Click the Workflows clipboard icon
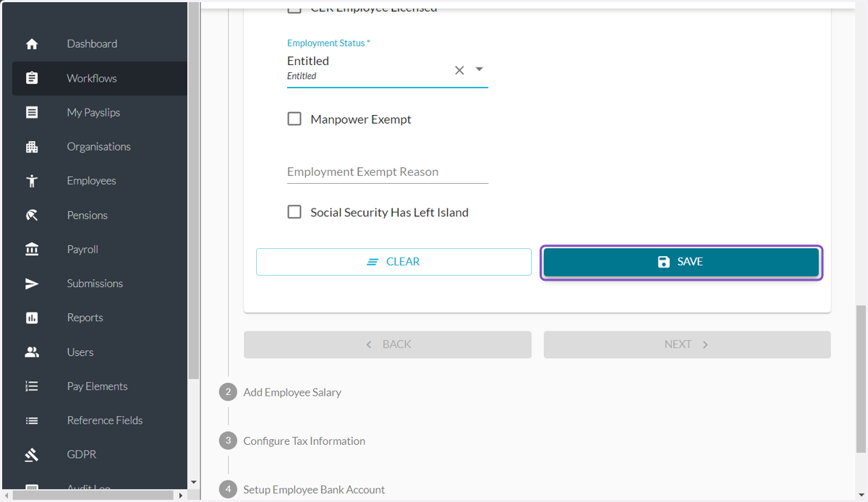Image resolution: width=868 pixels, height=502 pixels. tap(32, 78)
